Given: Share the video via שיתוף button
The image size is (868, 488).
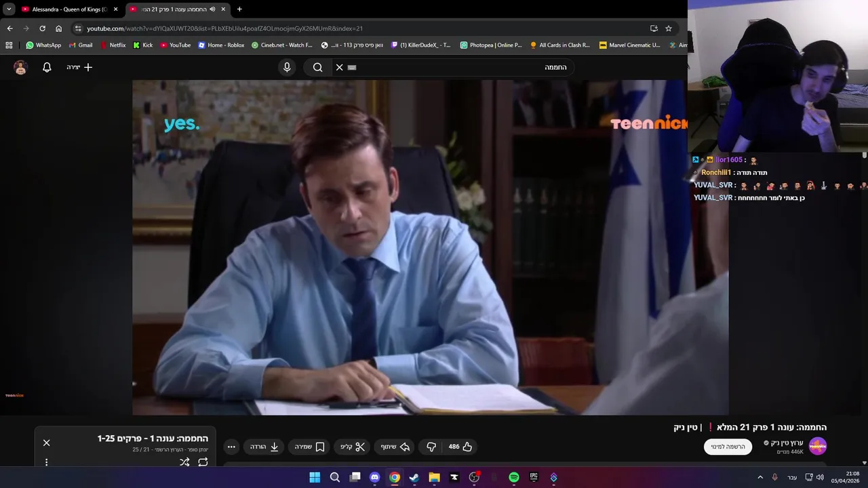Looking at the screenshot, I should pyautogui.click(x=395, y=447).
